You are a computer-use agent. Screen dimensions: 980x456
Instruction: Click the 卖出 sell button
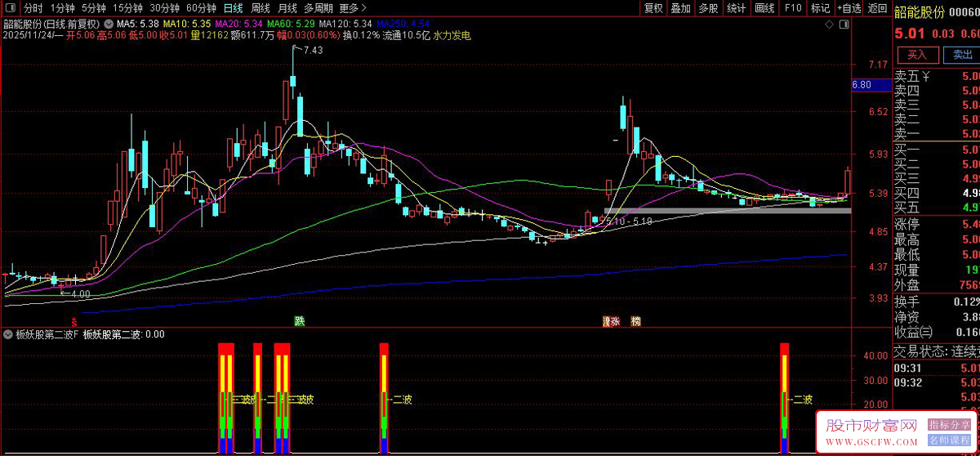[x=962, y=55]
